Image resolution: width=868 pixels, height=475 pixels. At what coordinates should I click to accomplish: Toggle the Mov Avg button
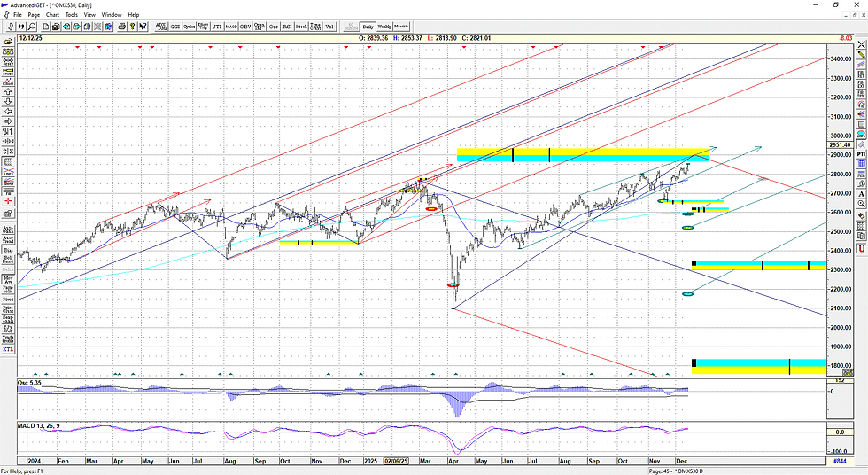(8, 279)
